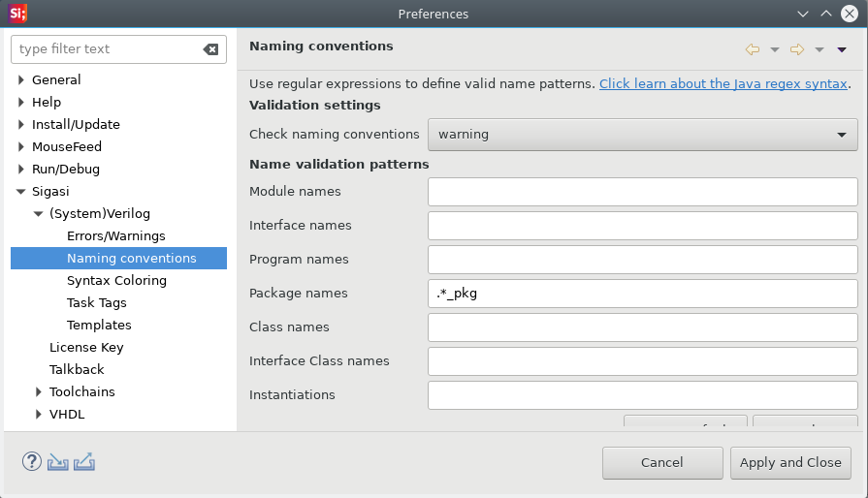Image resolution: width=868 pixels, height=498 pixels.
Task: Expand the Help tree node
Action: coord(21,102)
